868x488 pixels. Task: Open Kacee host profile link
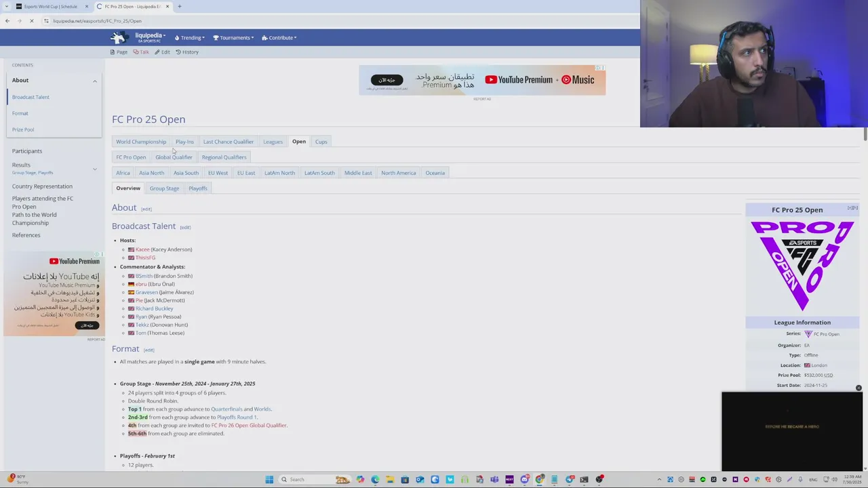click(x=142, y=249)
